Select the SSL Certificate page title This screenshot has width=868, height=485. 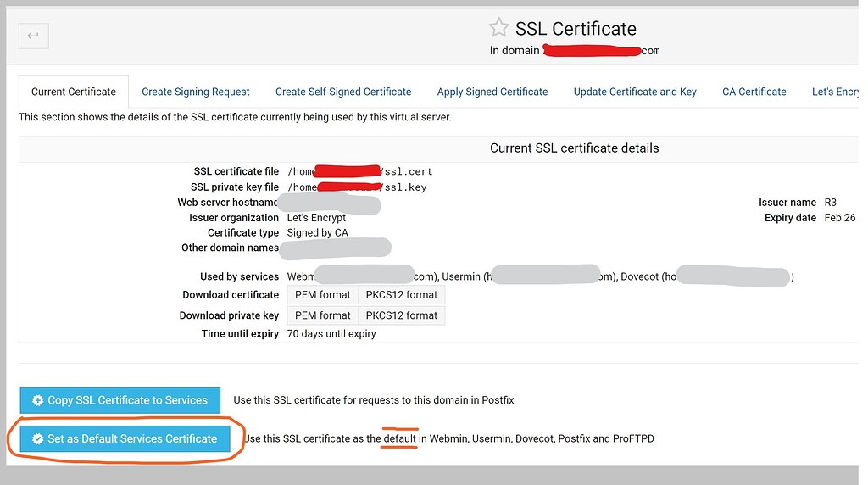click(x=576, y=29)
